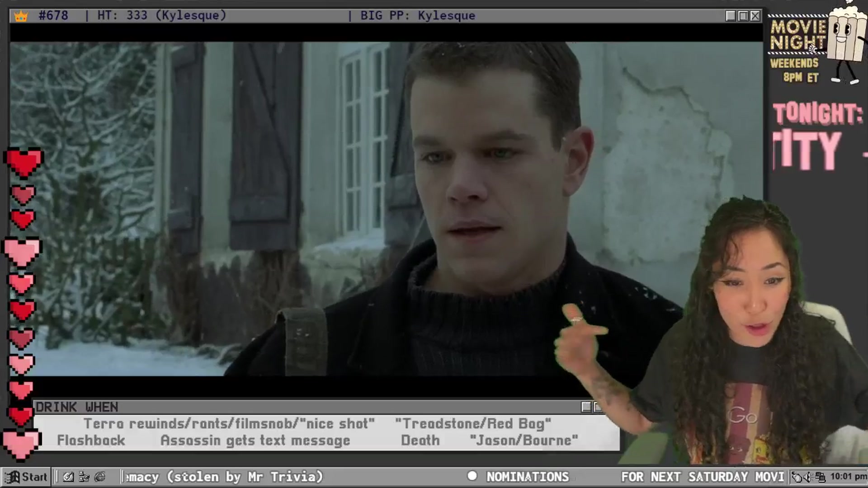This screenshot has width=868, height=488.
Task: Click the DRINK WHEN window title
Action: point(77,407)
